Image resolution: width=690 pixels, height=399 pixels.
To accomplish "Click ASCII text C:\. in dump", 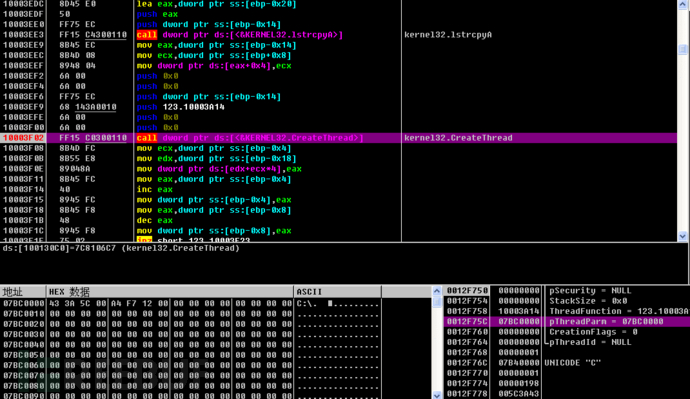I will (307, 304).
